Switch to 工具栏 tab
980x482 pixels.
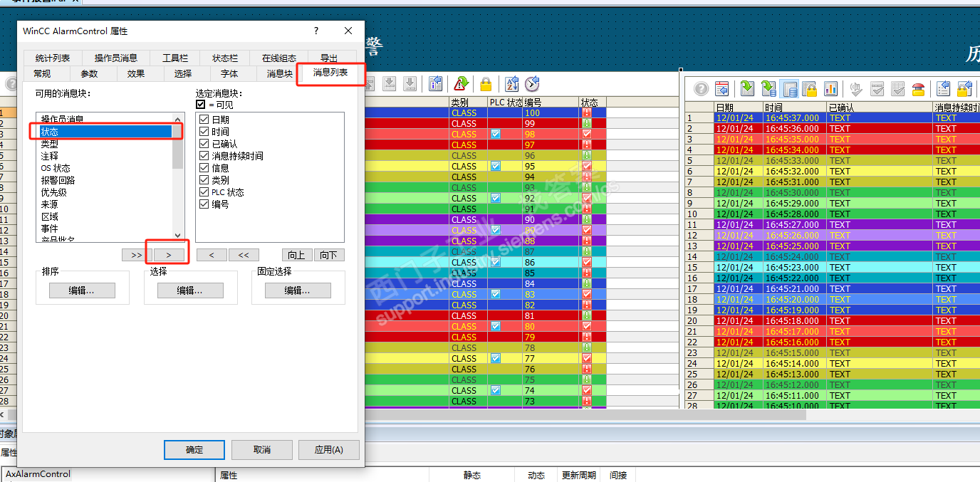click(x=175, y=58)
